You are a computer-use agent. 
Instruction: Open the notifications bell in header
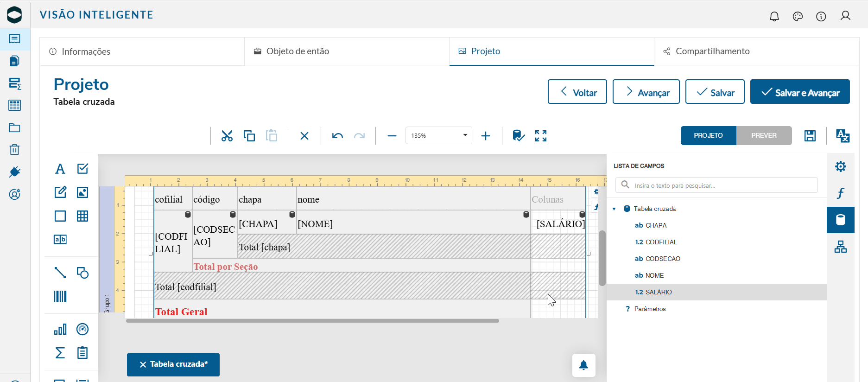coord(774,16)
